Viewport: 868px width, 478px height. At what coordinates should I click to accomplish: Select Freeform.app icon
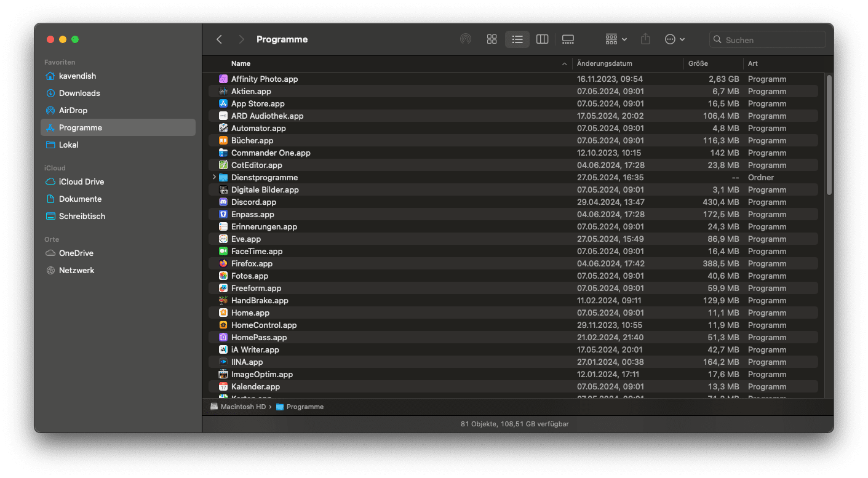(x=223, y=288)
